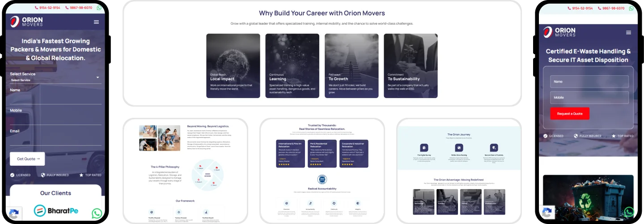
Task: Click the White-Glove Packing icon
Action: 459,147
